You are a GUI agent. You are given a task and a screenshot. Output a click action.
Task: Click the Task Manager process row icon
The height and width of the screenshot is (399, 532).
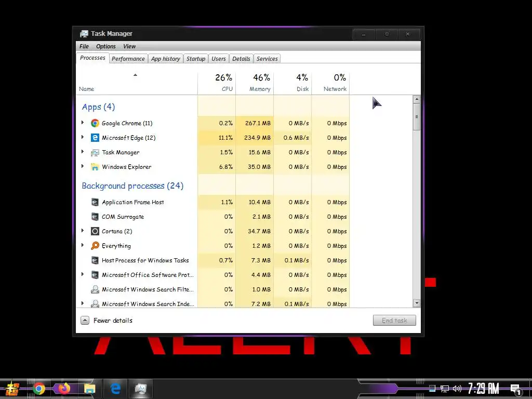[x=95, y=152]
